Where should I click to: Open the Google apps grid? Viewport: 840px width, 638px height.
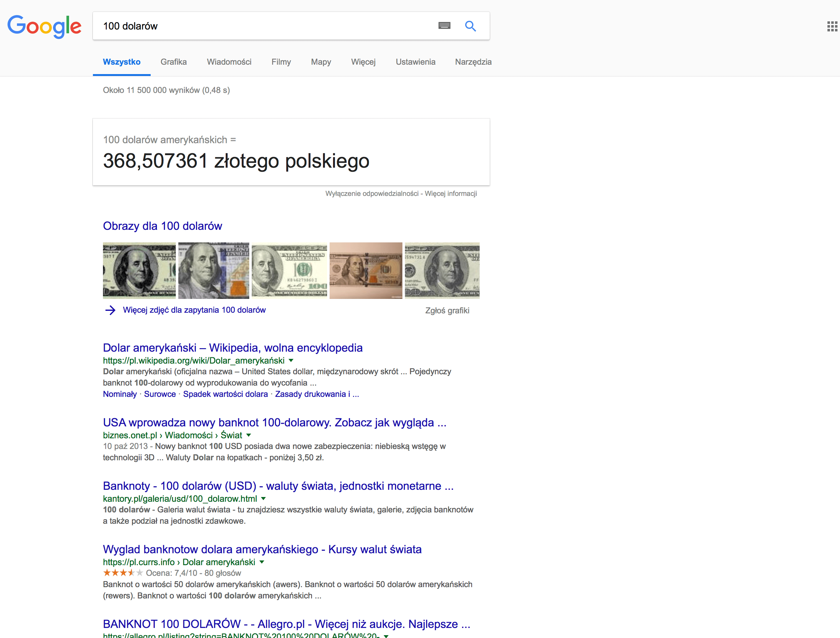(832, 27)
